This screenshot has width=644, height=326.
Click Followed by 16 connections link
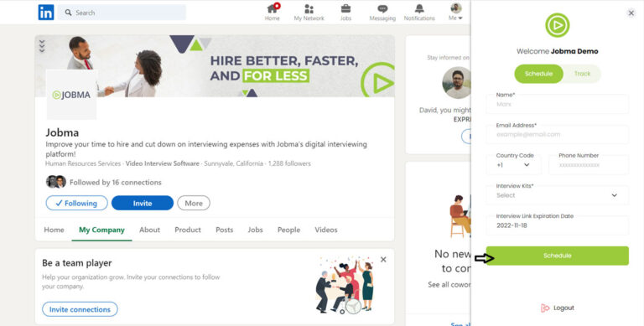116,183
